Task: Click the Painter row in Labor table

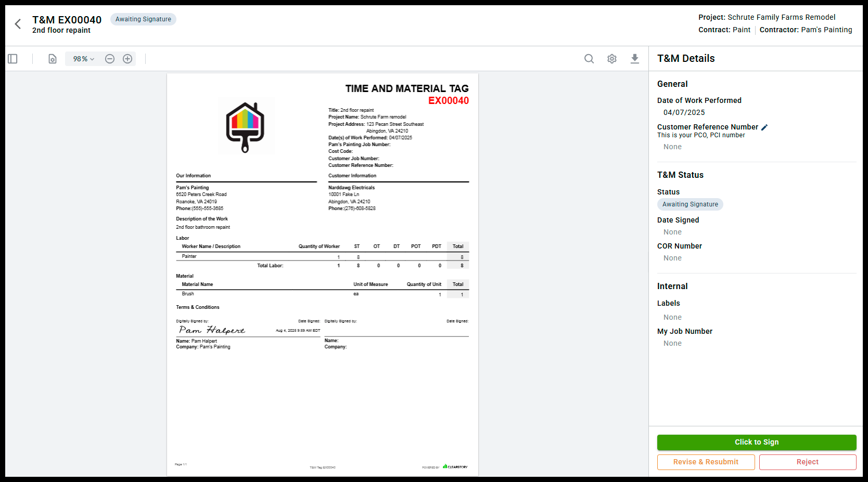Action: [x=323, y=256]
